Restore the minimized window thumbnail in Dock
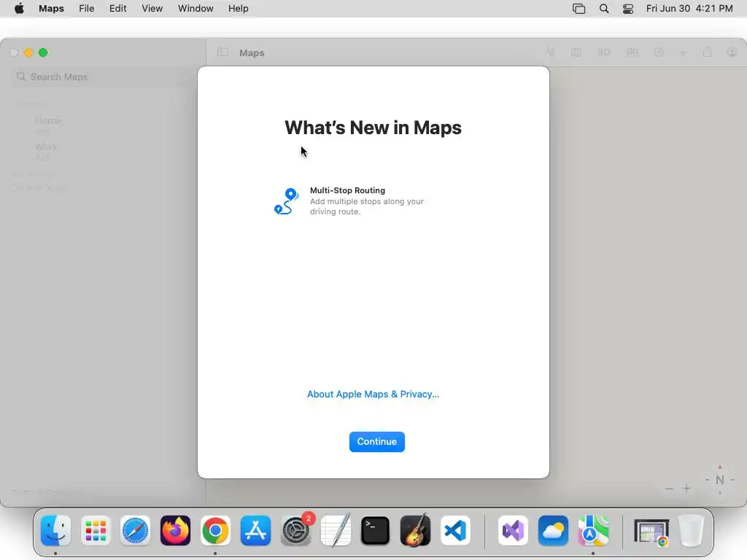Image resolution: width=747 pixels, height=560 pixels. tap(651, 532)
